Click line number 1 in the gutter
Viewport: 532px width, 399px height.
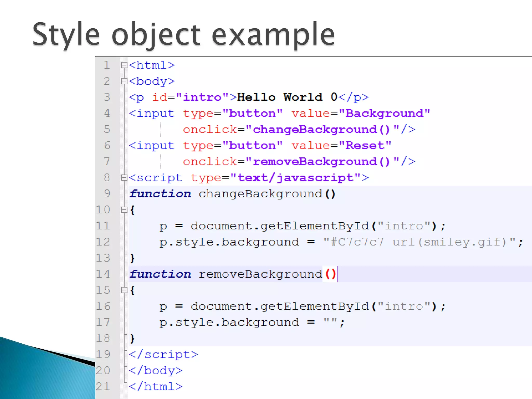(x=107, y=65)
